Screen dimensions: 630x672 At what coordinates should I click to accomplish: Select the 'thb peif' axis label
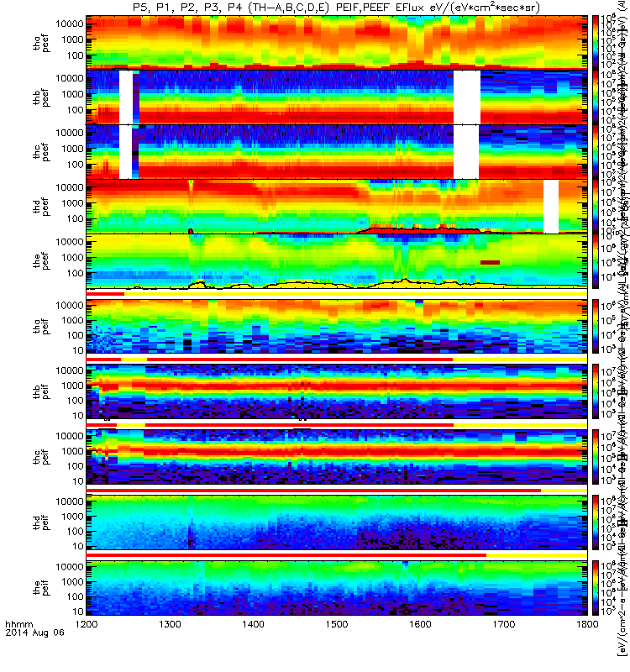click(x=41, y=391)
